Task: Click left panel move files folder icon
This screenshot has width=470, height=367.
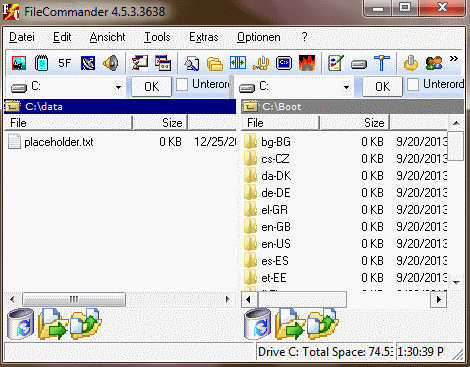Action: [86, 324]
